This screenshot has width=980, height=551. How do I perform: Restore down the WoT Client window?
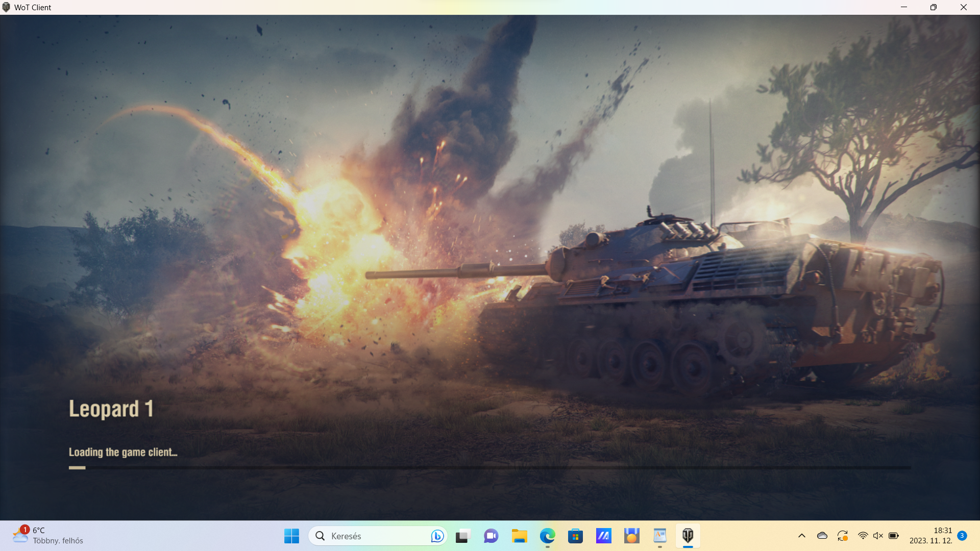tap(934, 7)
